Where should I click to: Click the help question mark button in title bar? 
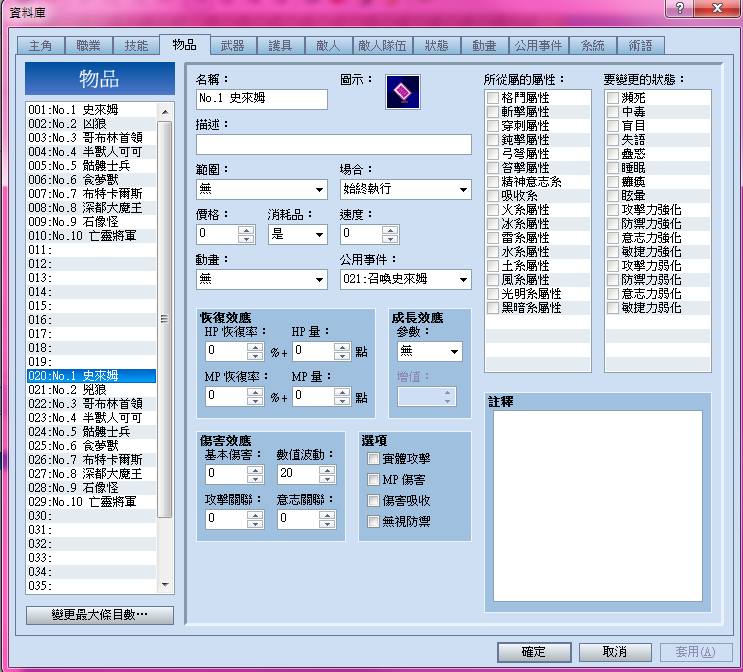(680, 8)
